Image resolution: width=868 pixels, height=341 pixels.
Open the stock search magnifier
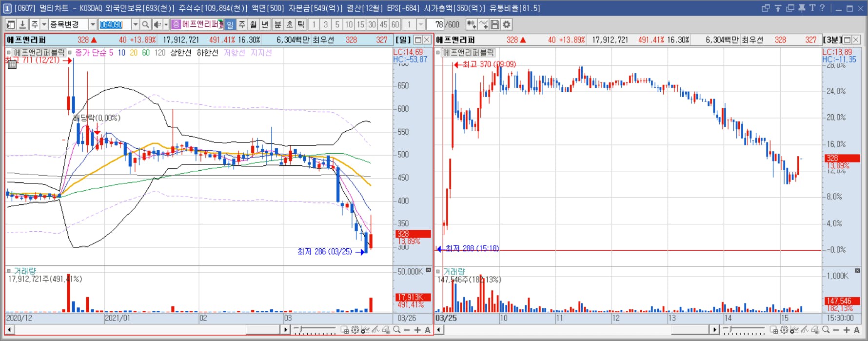tap(145, 24)
